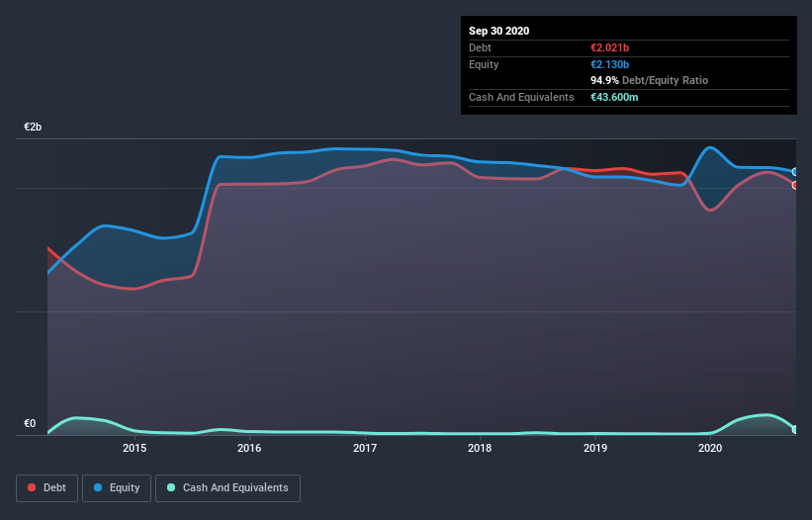The width and height of the screenshot is (812, 520).
Task: Toggle the Debt legend button
Action: (46, 488)
